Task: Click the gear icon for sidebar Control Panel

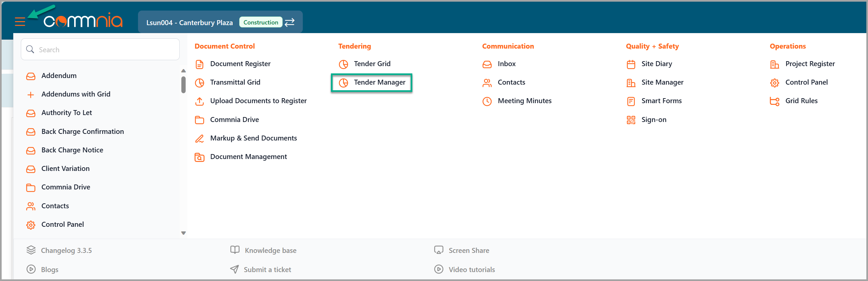Action: click(31, 225)
